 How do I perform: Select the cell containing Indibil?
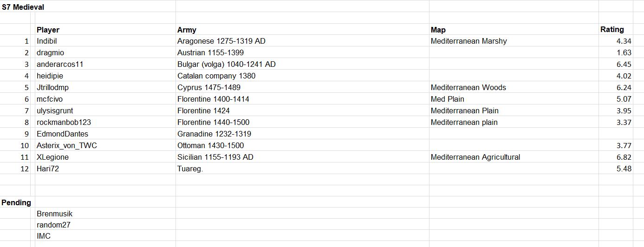pos(105,41)
